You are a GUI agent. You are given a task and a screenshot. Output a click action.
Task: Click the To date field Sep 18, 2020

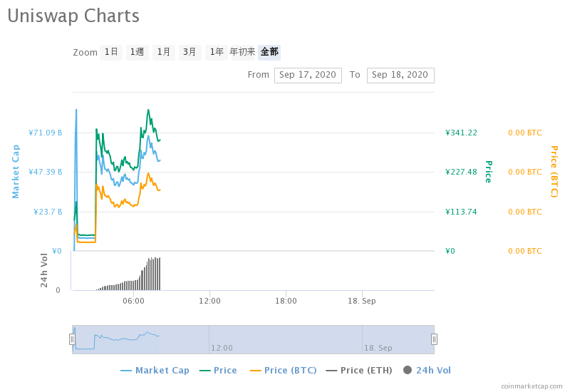[400, 76]
